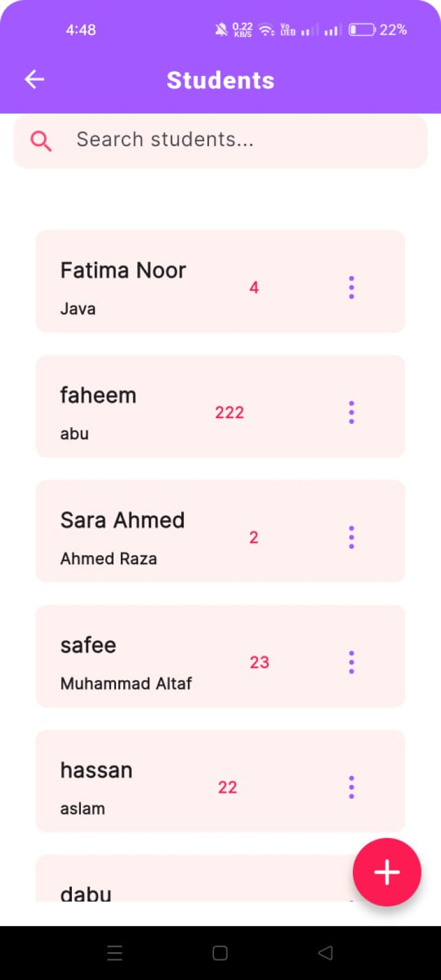Open three-dot menu for Fatima Noor
The image size is (441, 980).
(351, 288)
